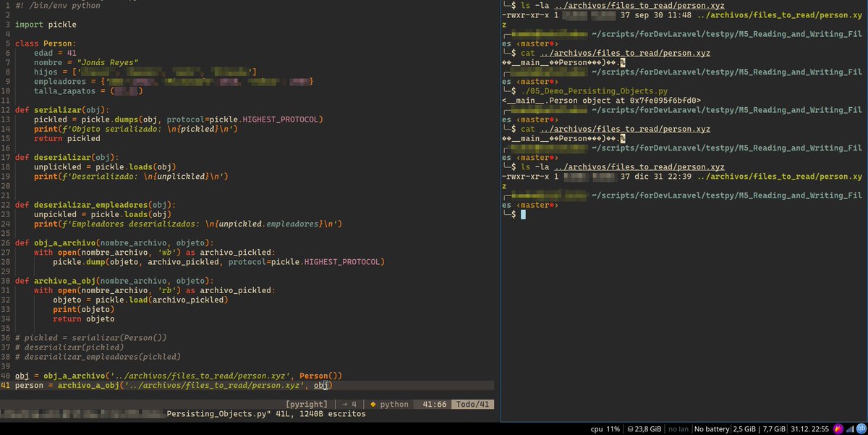Image resolution: width=868 pixels, height=435 pixels.
Task: Click 'def serializar(obj):' definition
Action: 63,109
